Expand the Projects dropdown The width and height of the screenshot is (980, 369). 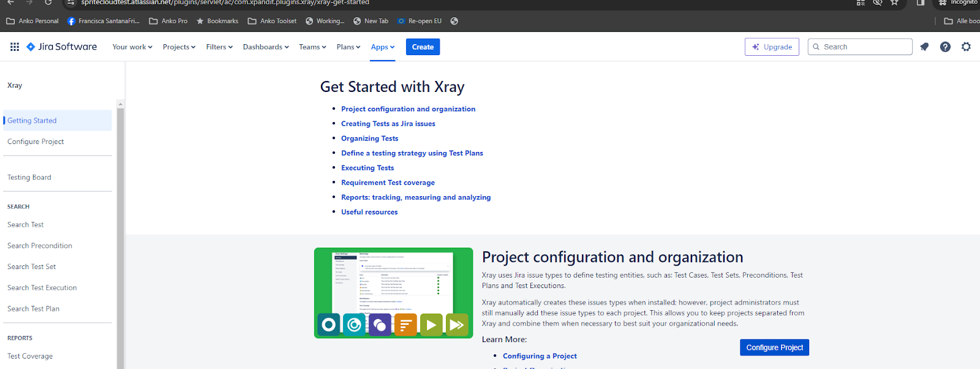179,47
